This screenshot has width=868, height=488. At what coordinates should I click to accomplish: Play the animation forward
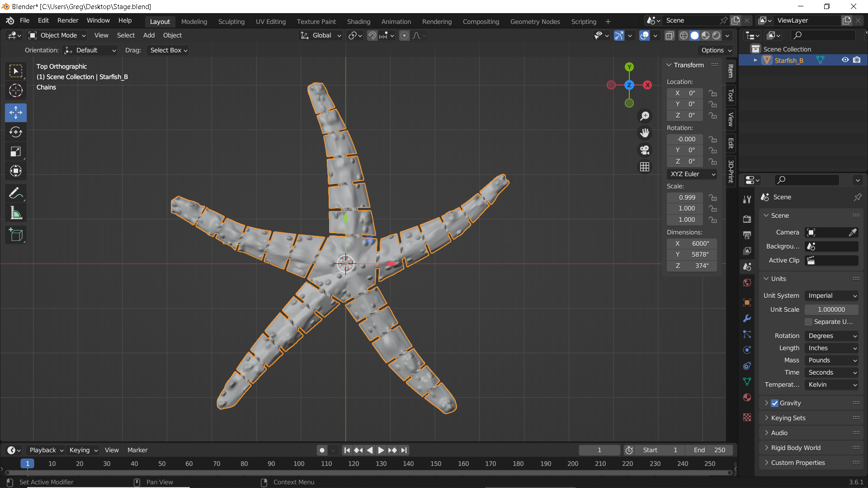(381, 450)
